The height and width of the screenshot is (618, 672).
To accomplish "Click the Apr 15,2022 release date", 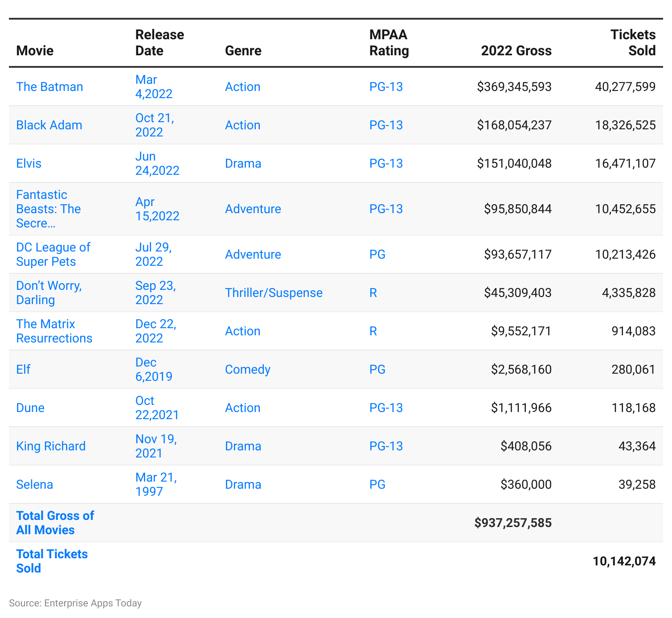I will click(157, 209).
